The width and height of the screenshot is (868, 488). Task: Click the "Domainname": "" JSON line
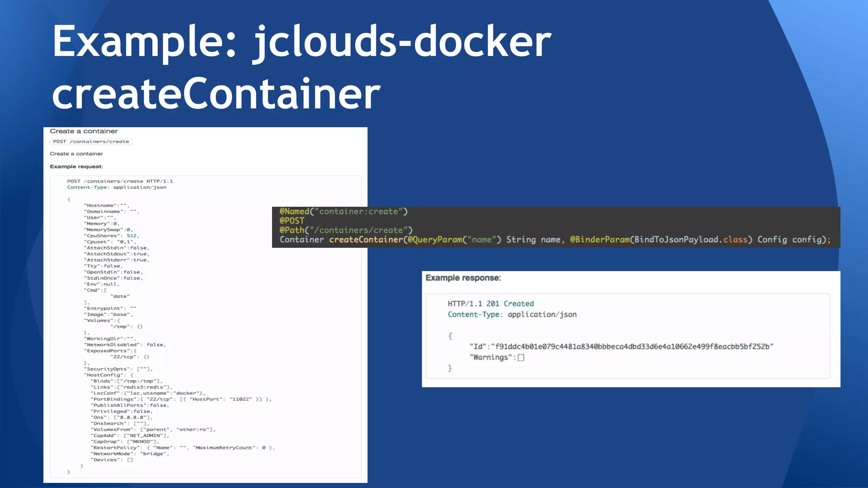(111, 211)
